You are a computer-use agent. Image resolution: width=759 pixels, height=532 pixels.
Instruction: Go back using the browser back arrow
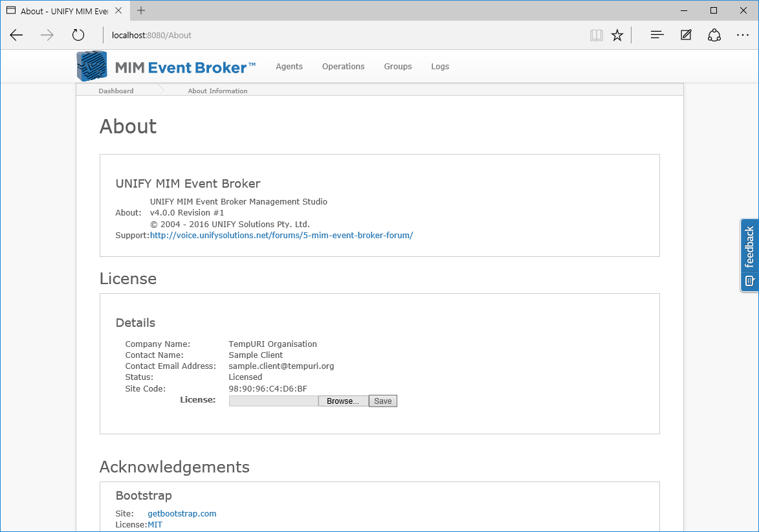pos(16,35)
